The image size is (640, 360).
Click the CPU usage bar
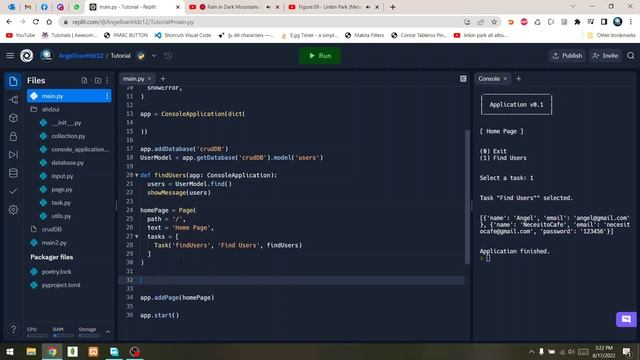pos(37,336)
